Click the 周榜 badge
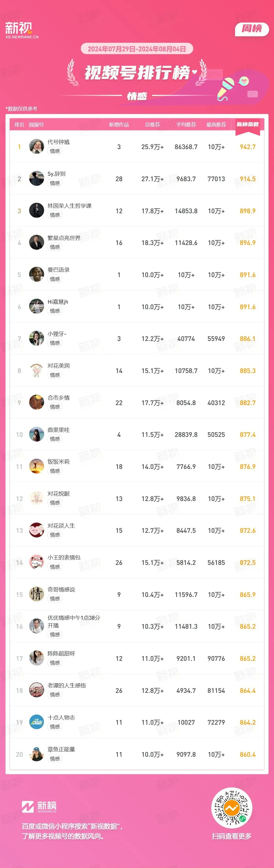Screen dimensions: 274x868 pos(252,29)
